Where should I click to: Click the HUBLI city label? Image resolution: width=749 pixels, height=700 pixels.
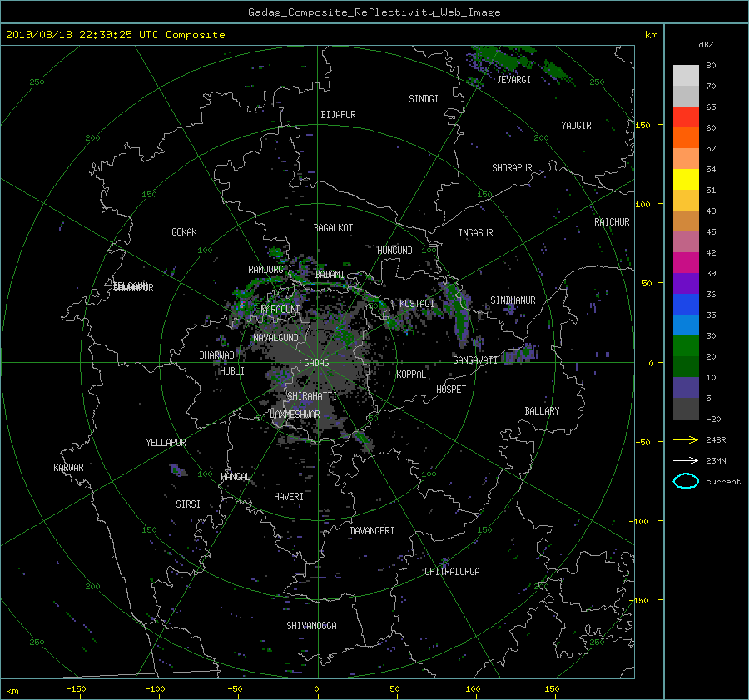232,371
